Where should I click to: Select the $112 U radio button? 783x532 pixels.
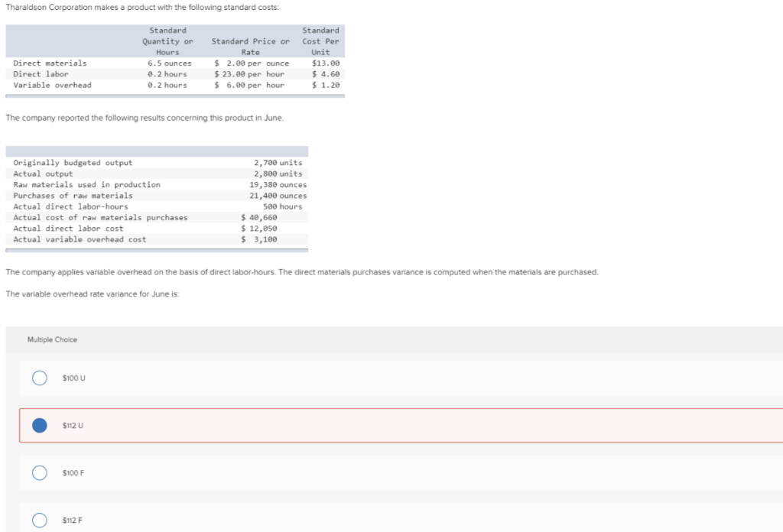click(40, 425)
